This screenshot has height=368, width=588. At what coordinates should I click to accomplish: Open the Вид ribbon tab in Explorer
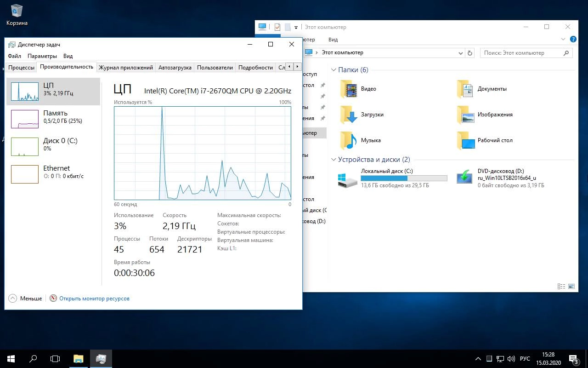[333, 40]
